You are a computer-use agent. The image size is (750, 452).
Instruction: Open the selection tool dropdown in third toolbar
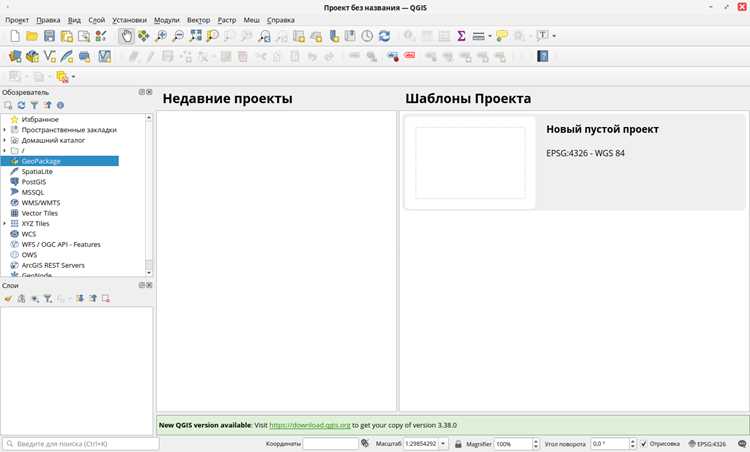pyautogui.click(x=73, y=77)
